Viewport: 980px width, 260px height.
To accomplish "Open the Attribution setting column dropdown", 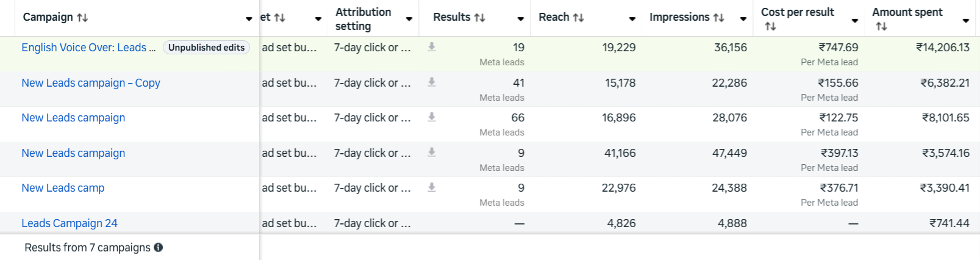I will point(409,19).
